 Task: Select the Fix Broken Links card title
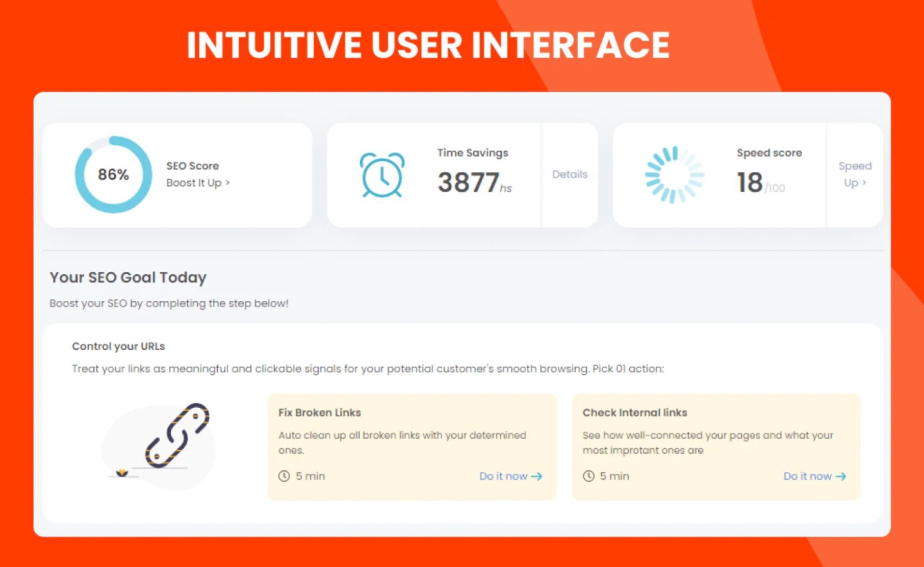(319, 413)
